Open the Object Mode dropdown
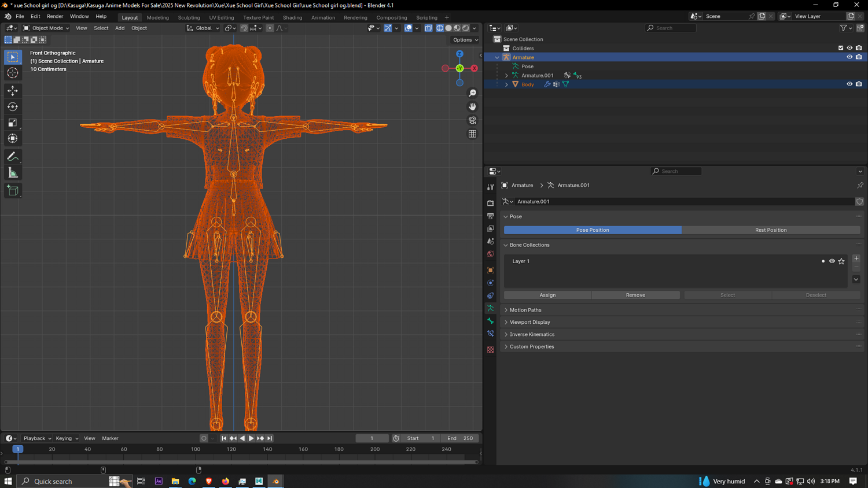Image resolution: width=868 pixels, height=488 pixels. [46, 28]
